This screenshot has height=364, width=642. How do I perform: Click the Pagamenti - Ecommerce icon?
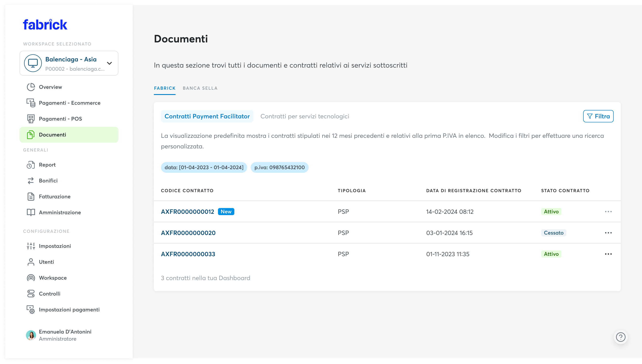click(x=31, y=102)
